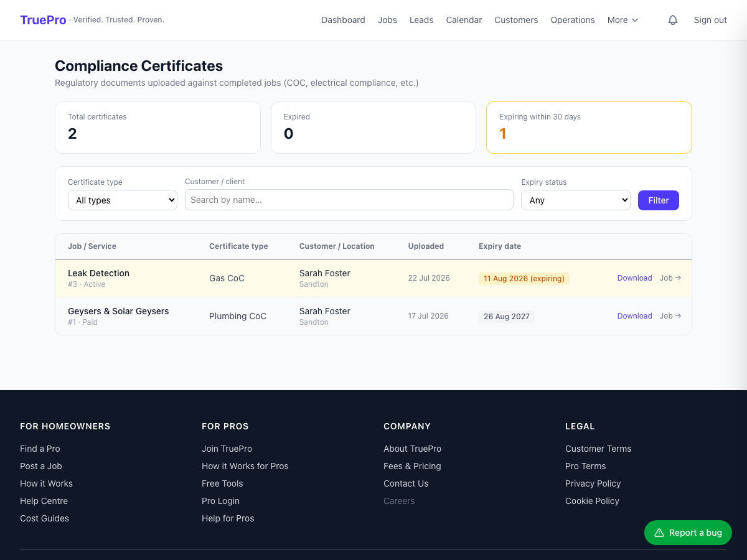Open the Expiry status dropdown
747x560 pixels.
(576, 200)
